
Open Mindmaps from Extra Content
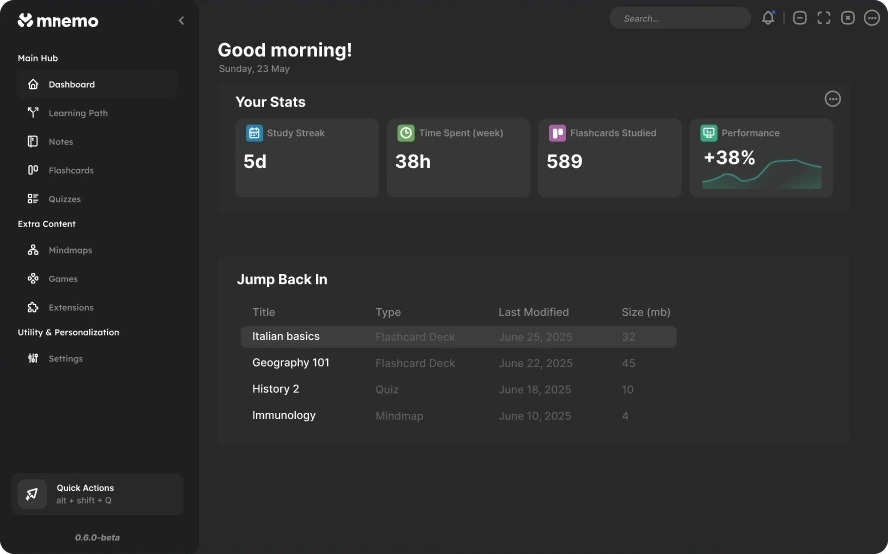[x=97, y=250]
